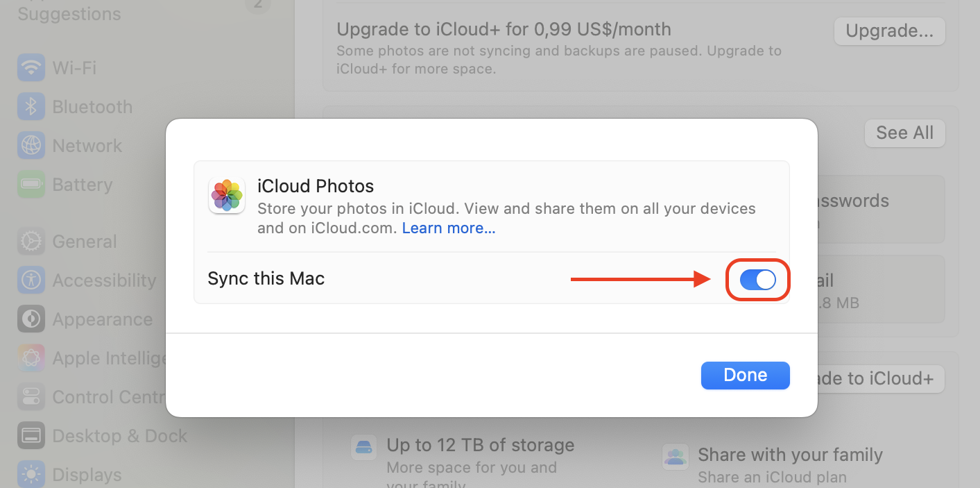This screenshot has width=980, height=488.
Task: Open Network settings
Action: [x=87, y=145]
